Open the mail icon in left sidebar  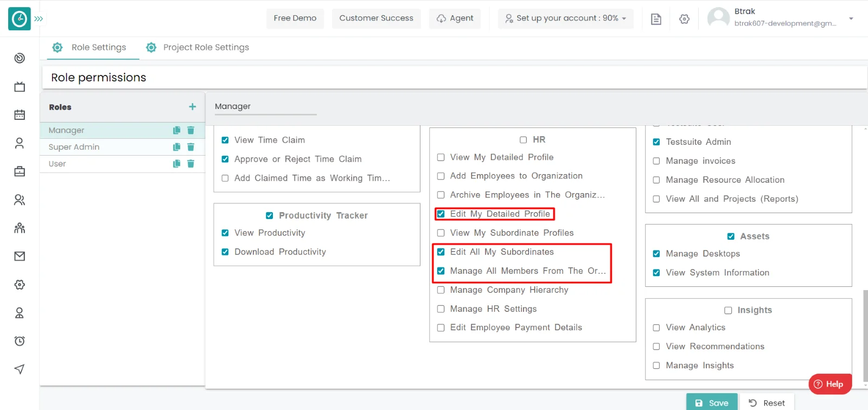[20, 257]
